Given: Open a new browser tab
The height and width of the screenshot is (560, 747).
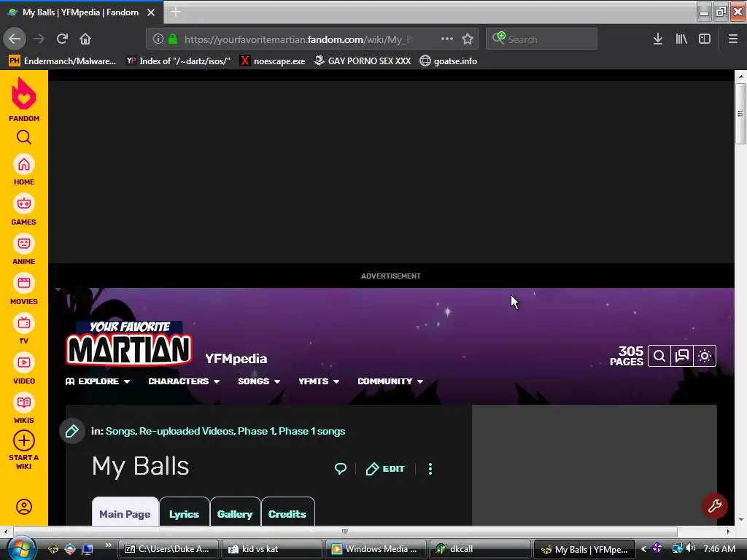Looking at the screenshot, I should click(176, 12).
